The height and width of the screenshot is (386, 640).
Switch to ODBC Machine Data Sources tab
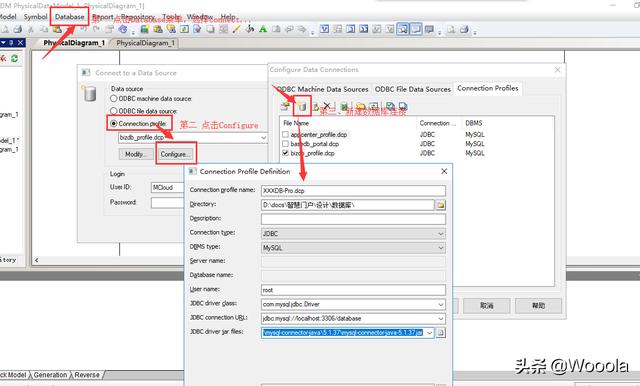(322, 89)
